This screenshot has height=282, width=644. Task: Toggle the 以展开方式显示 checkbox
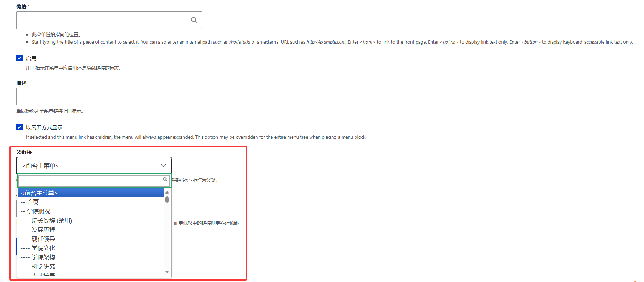[x=19, y=127]
